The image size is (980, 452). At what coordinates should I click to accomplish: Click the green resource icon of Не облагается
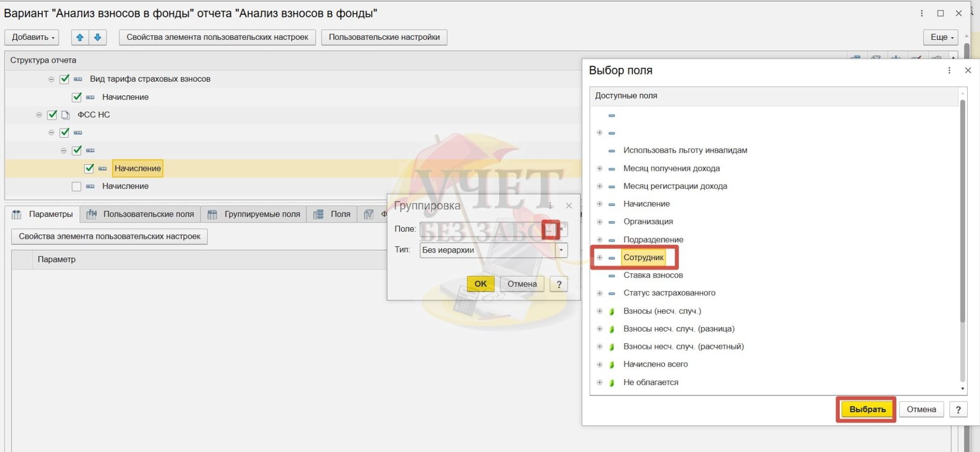click(611, 383)
